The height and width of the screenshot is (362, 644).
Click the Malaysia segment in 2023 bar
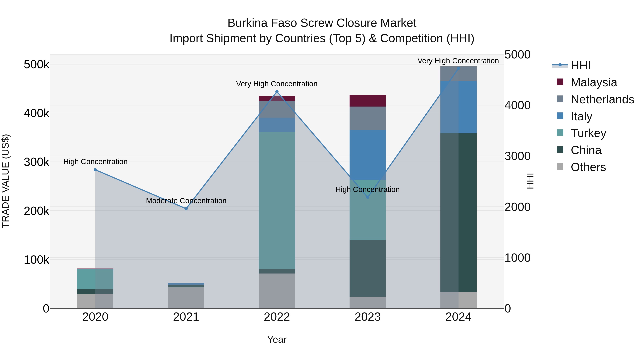pos(367,101)
